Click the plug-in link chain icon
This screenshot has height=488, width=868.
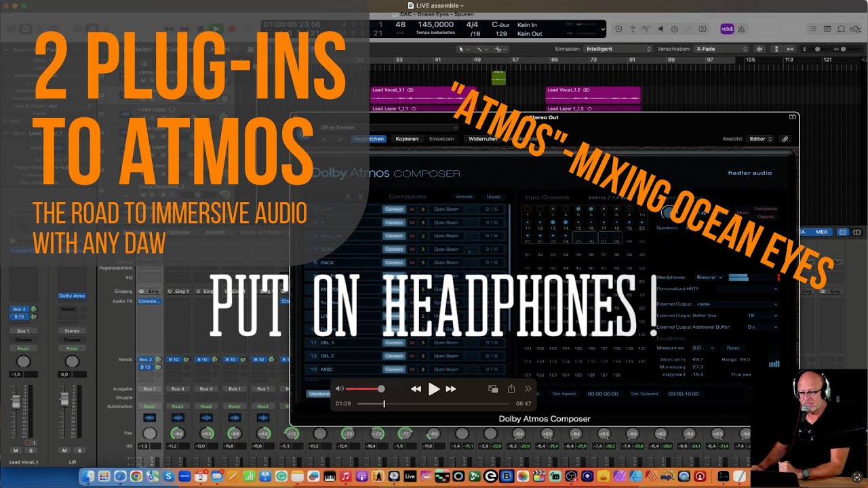click(785, 139)
